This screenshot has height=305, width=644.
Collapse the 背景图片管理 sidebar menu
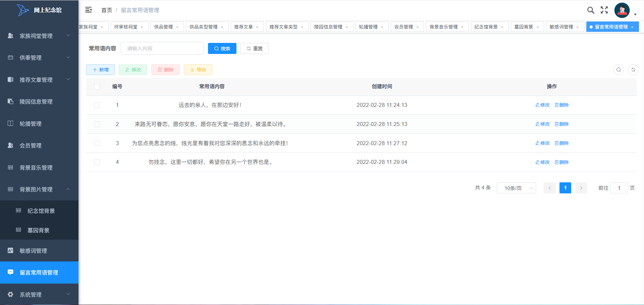click(39, 189)
